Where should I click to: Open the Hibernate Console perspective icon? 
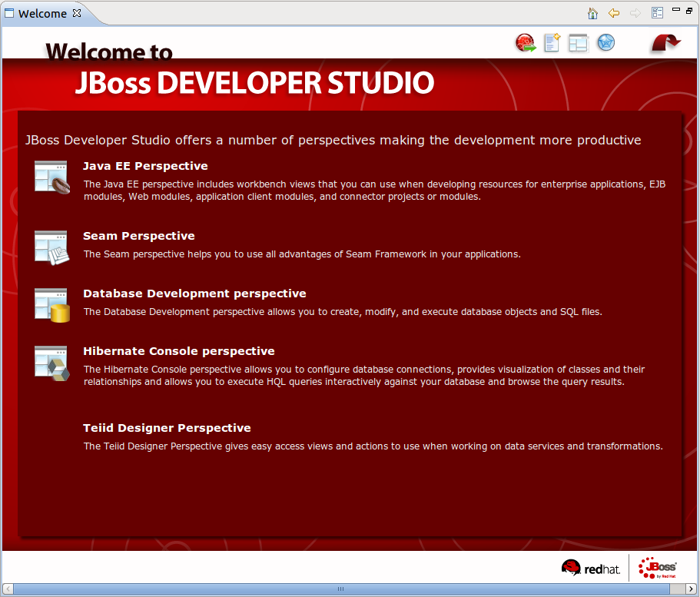(x=52, y=363)
